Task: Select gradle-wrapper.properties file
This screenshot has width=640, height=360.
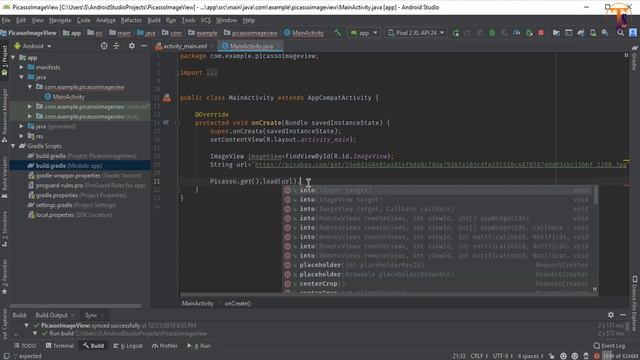Action: 85,176
